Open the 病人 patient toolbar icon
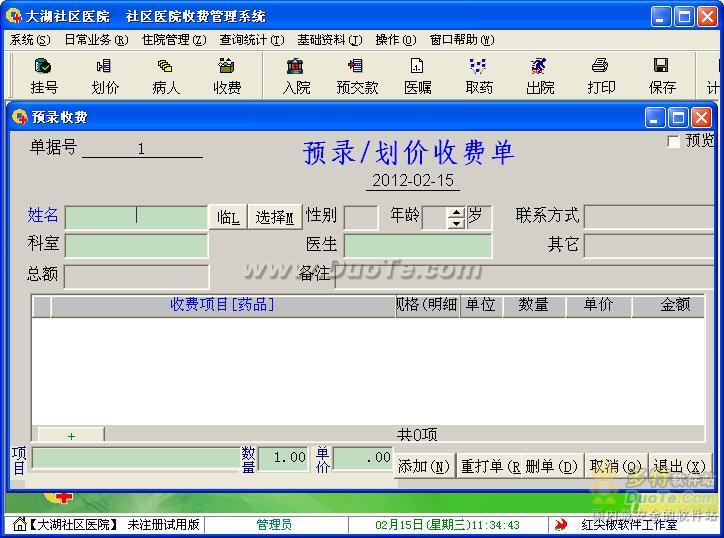This screenshot has width=724, height=538. click(x=166, y=76)
